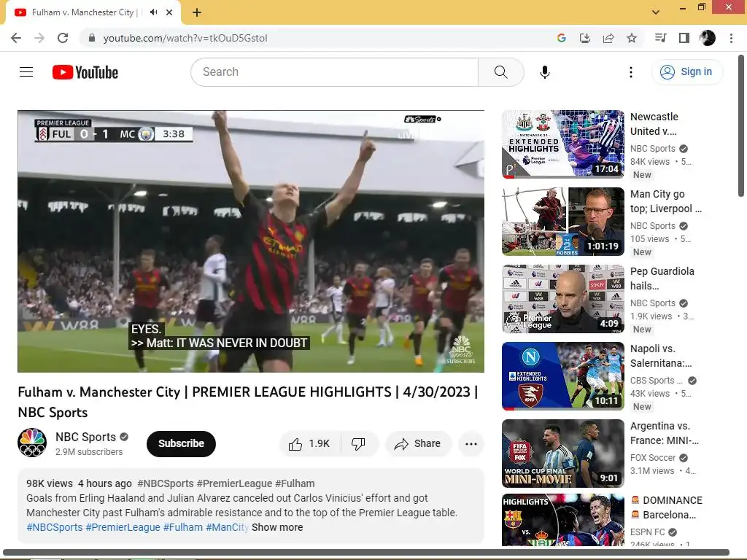Open the media controls icon in the toolbar

(660, 38)
